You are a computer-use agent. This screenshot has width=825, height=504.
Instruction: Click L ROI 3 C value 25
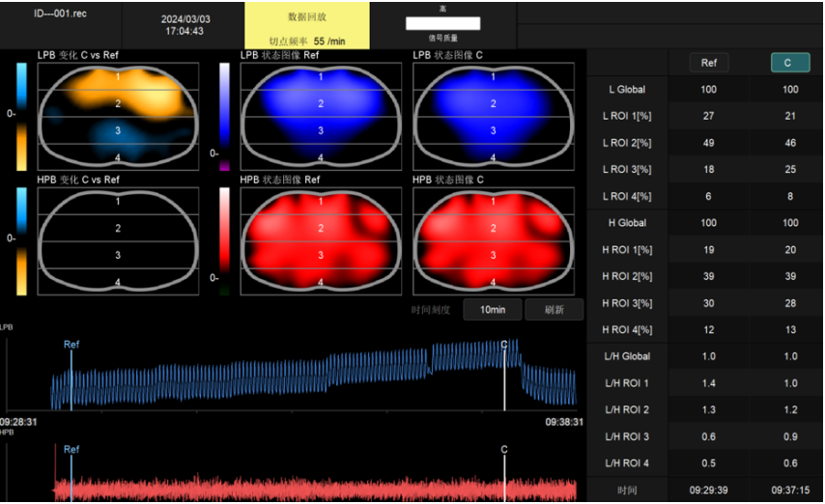point(790,169)
